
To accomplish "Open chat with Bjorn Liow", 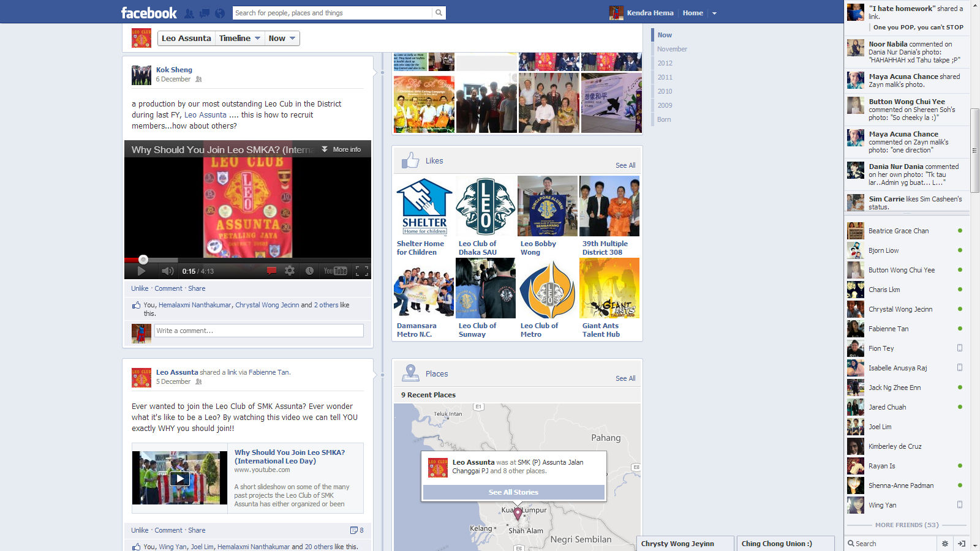I will point(906,250).
